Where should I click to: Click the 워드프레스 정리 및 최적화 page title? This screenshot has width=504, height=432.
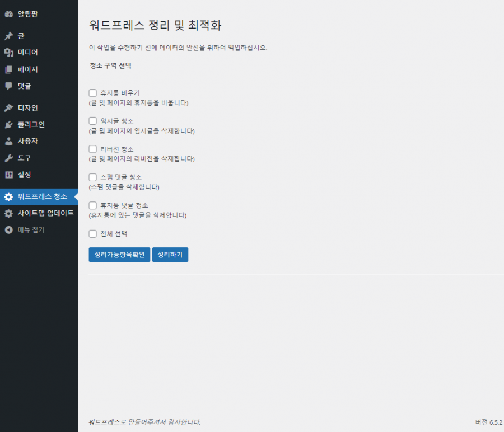pos(155,25)
